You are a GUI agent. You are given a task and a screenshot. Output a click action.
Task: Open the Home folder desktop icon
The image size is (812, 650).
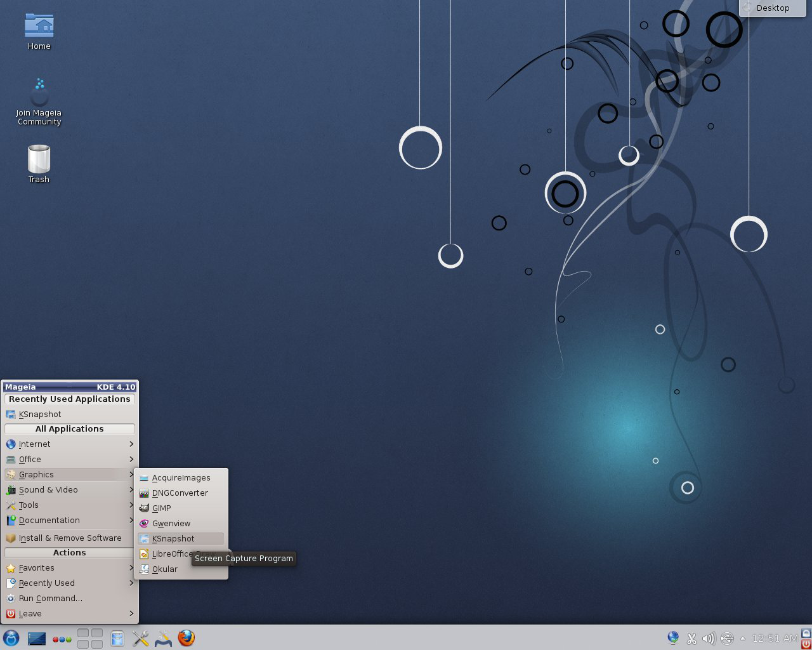[x=39, y=32]
